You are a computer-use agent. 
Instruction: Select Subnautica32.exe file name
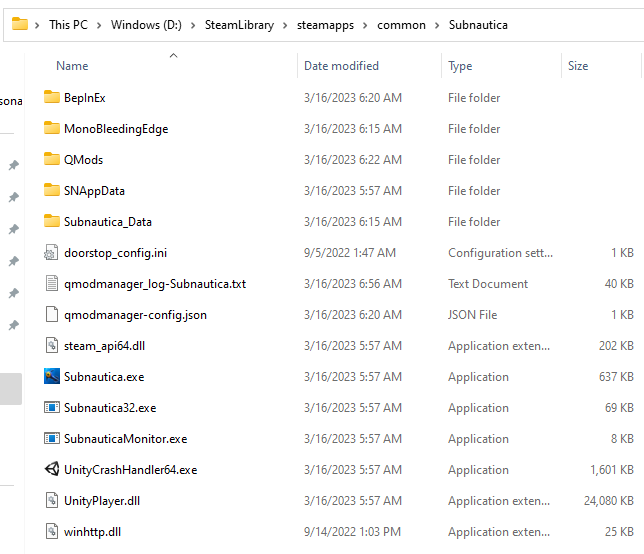(110, 408)
